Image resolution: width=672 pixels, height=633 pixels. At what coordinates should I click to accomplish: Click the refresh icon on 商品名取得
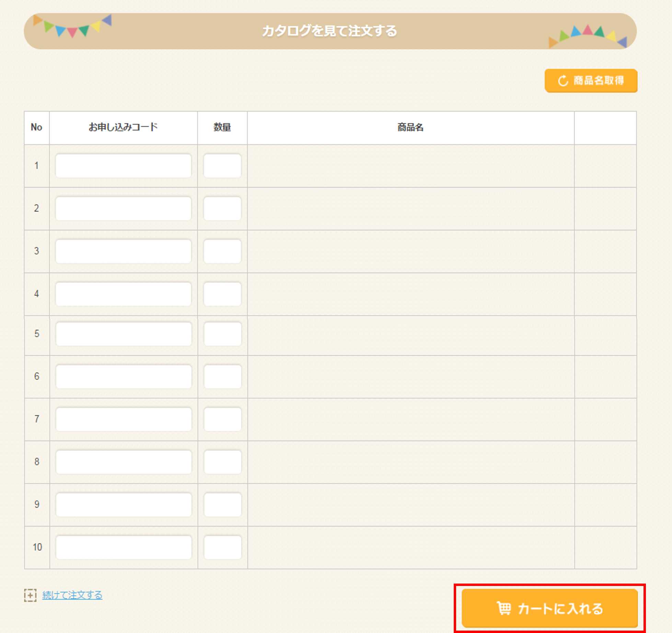point(563,81)
